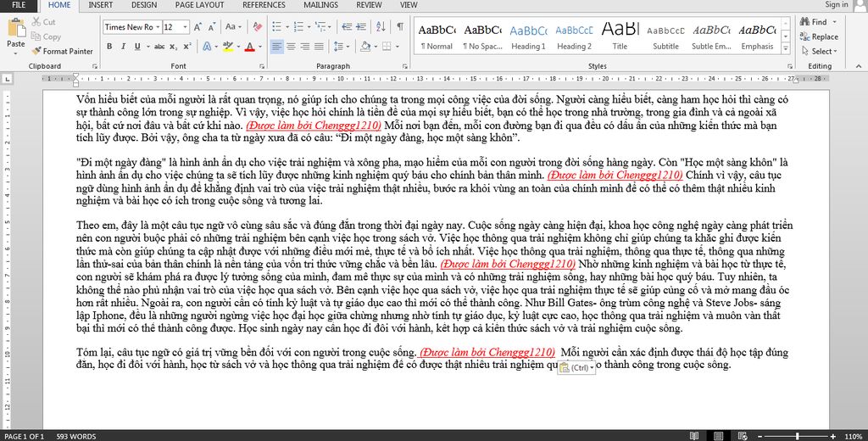Switch to Web Layout view
Viewport: 868px width, 441px height.
point(743,436)
